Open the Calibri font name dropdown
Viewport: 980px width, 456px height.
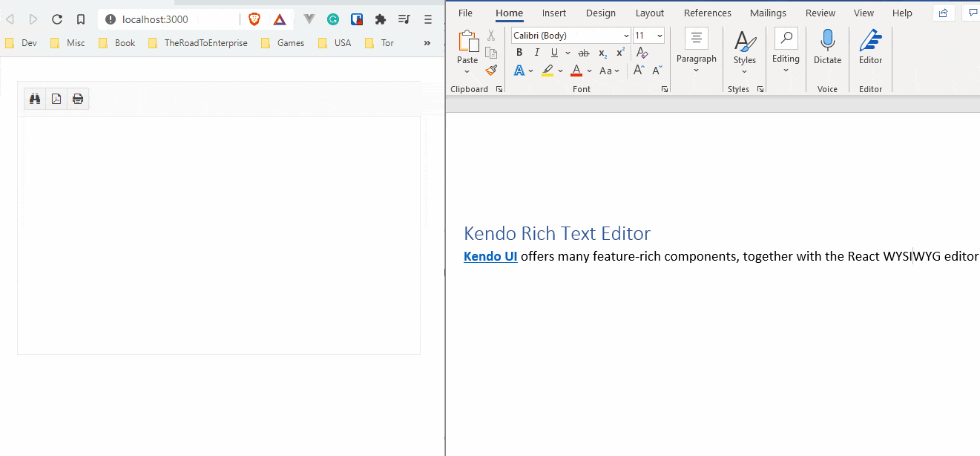625,35
